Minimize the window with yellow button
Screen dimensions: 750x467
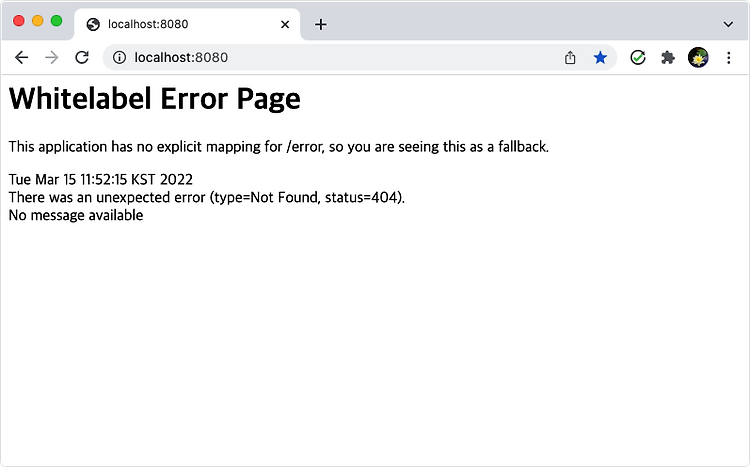(37, 21)
